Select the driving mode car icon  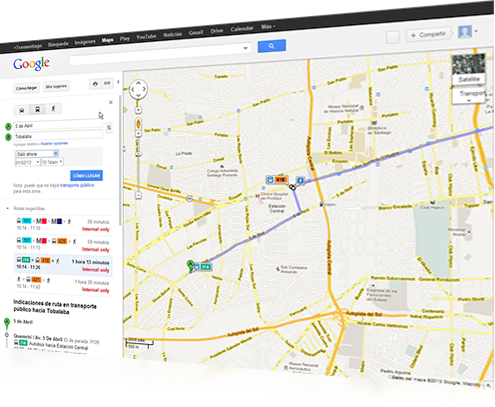click(22, 110)
